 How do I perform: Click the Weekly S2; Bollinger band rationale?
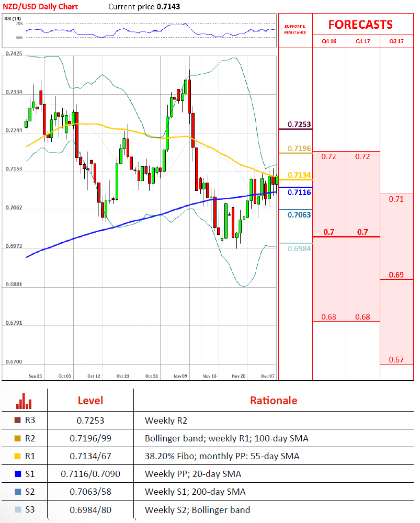[x=198, y=510]
